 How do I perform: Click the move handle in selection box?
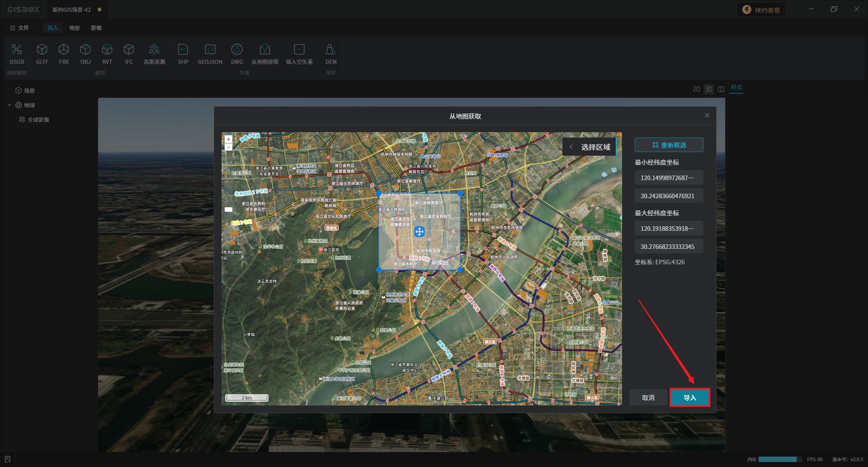pyautogui.click(x=419, y=232)
